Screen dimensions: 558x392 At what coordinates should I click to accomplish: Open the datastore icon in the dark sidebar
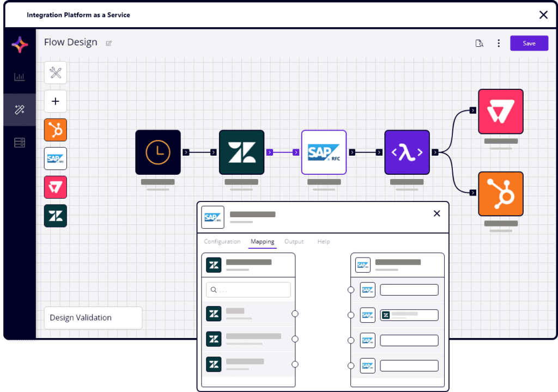coord(19,142)
